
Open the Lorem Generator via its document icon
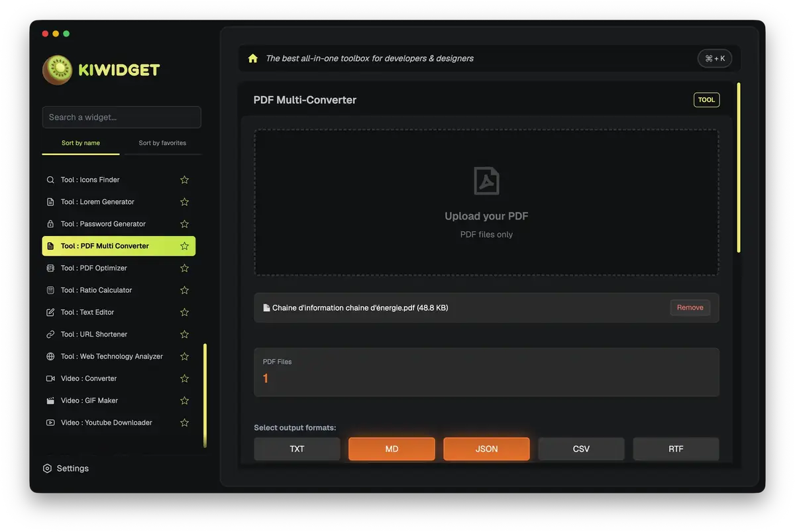50,201
